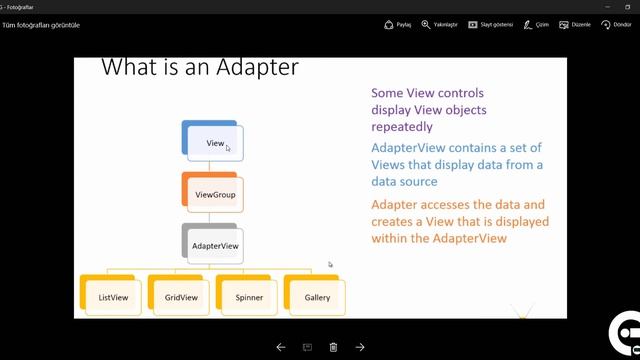Minimize the Fotoğraflar window

[x=608, y=7]
